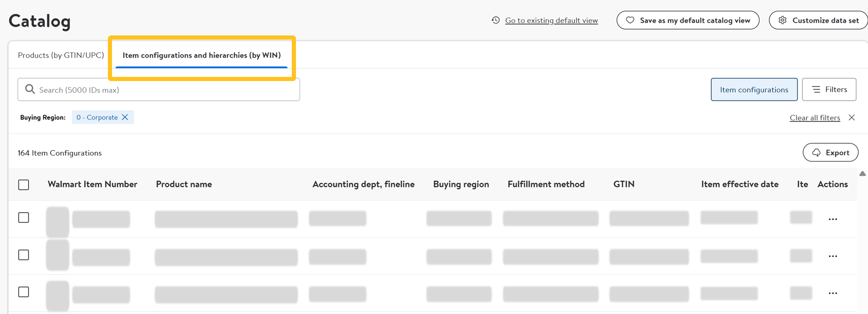This screenshot has width=868, height=314.
Task: Click the magnifying glass search icon
Action: coord(30,89)
